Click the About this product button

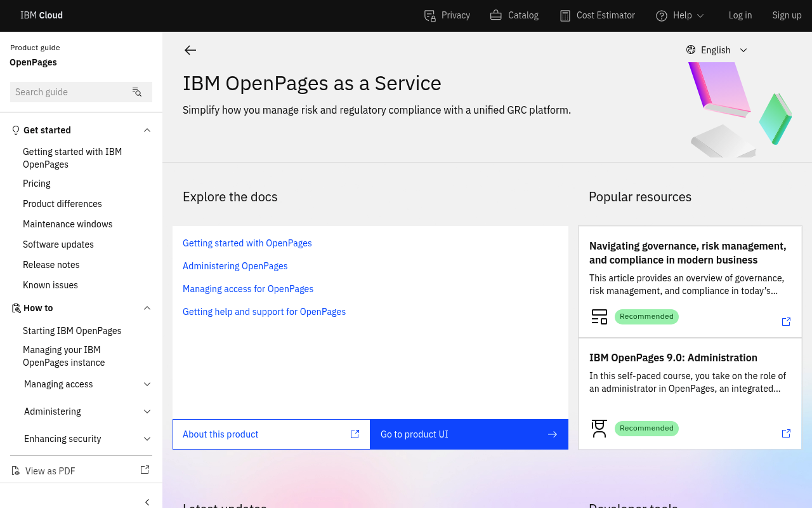click(x=272, y=434)
